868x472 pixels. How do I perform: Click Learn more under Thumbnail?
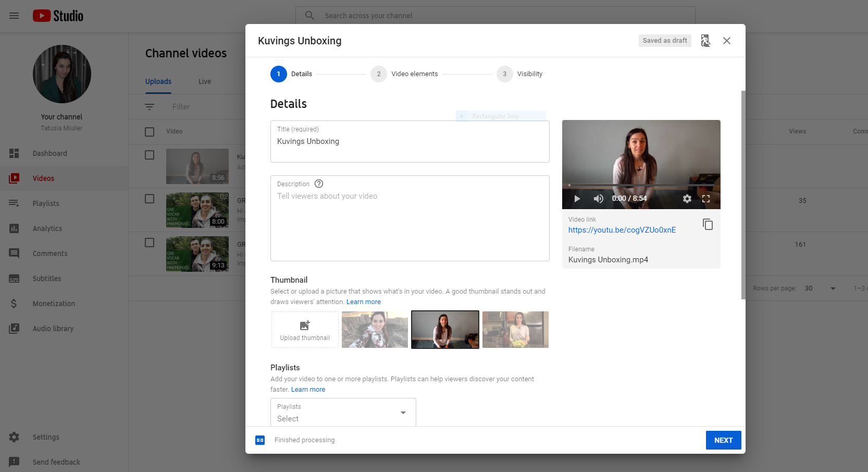(364, 302)
